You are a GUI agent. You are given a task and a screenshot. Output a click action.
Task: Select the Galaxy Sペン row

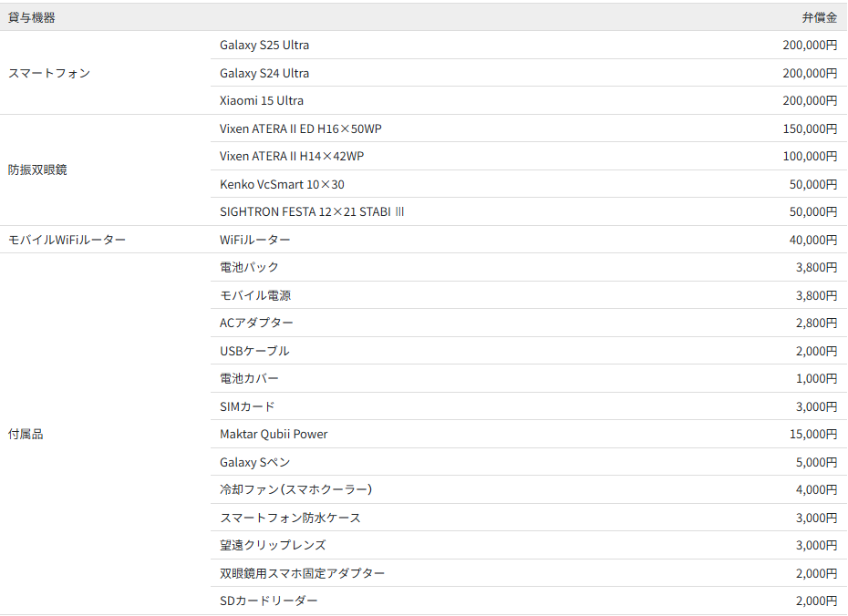click(256, 462)
